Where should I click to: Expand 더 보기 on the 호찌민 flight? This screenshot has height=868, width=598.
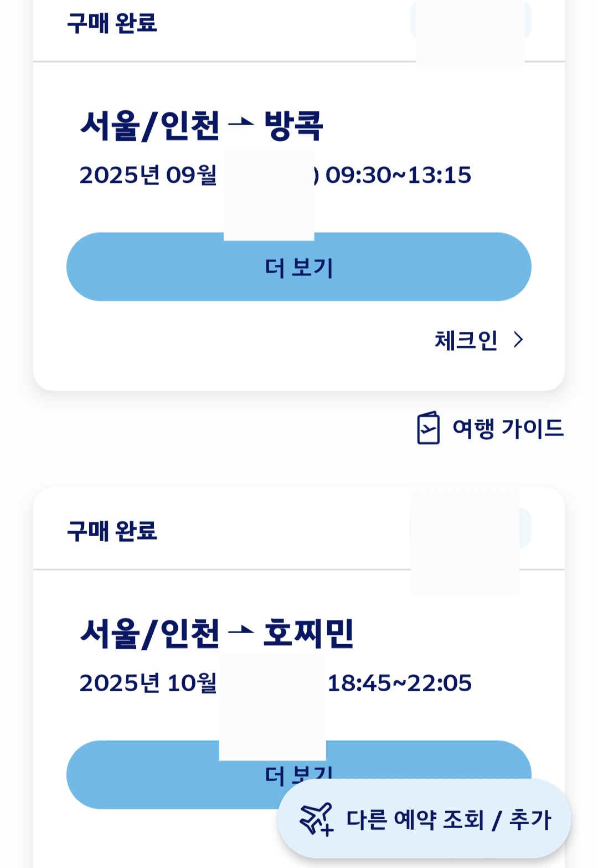point(166,774)
